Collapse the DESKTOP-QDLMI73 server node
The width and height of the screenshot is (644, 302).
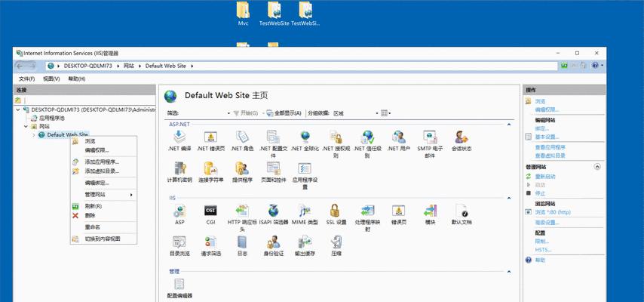18,110
